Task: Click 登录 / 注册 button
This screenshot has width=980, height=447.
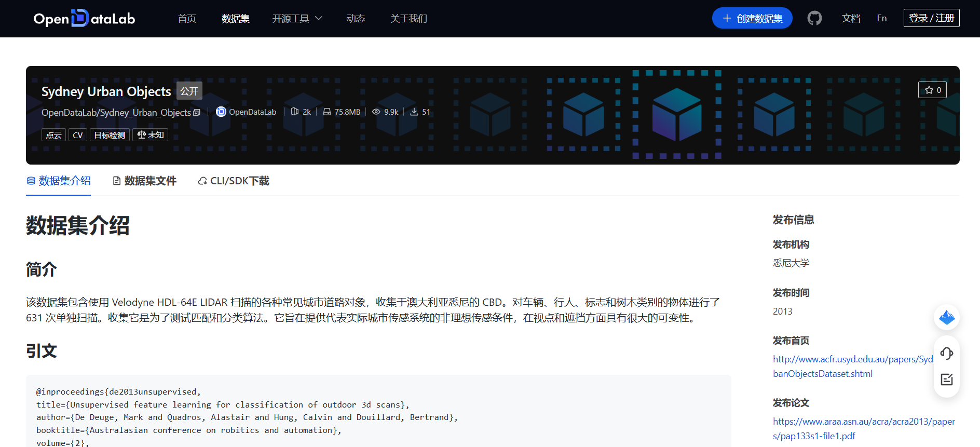Action: (932, 18)
